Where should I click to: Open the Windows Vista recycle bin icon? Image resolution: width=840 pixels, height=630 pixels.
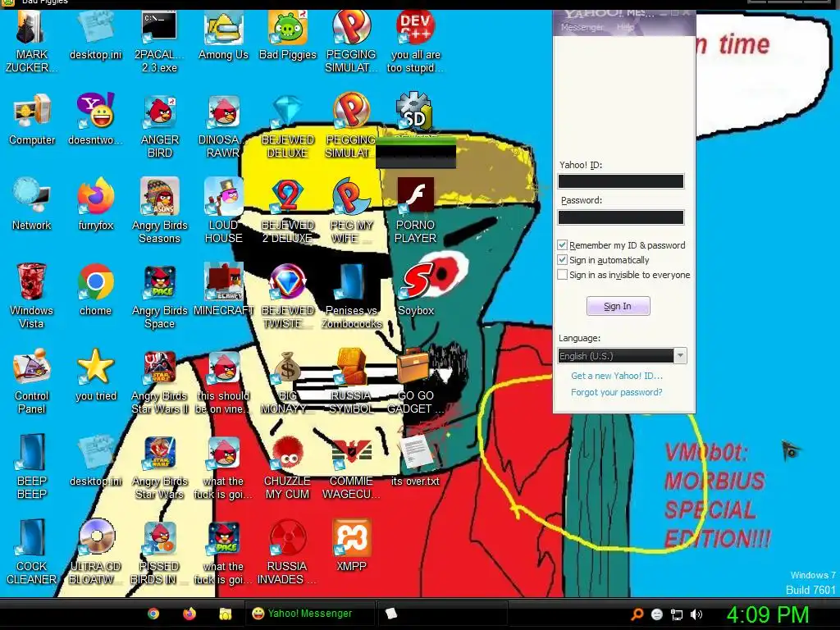tap(32, 295)
